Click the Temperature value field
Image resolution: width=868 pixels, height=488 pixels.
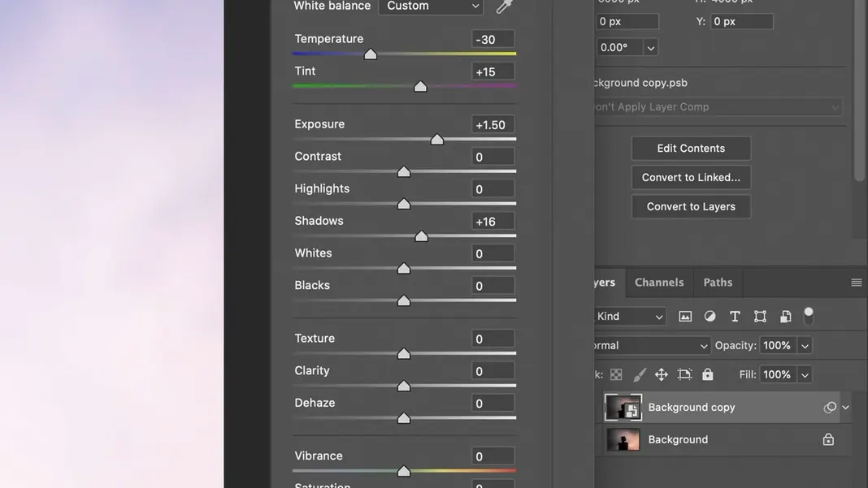coord(493,39)
